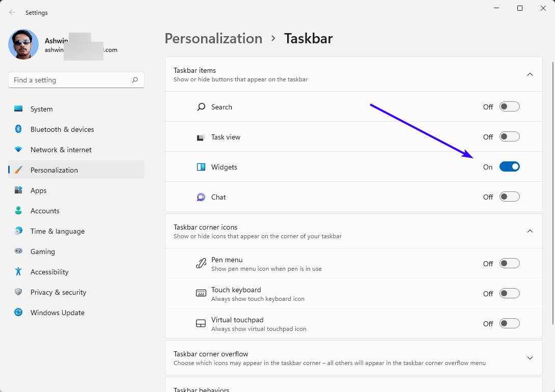This screenshot has height=392, width=555.
Task: Click the Bluetooth & devices icon
Action: (18, 129)
